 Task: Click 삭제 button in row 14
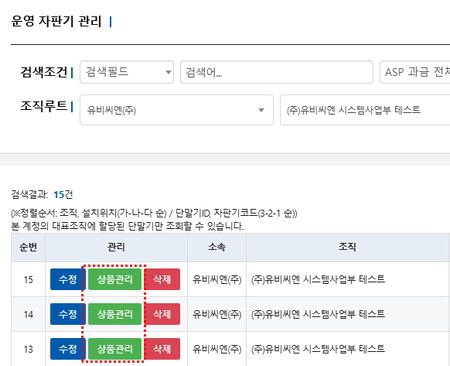point(162,314)
